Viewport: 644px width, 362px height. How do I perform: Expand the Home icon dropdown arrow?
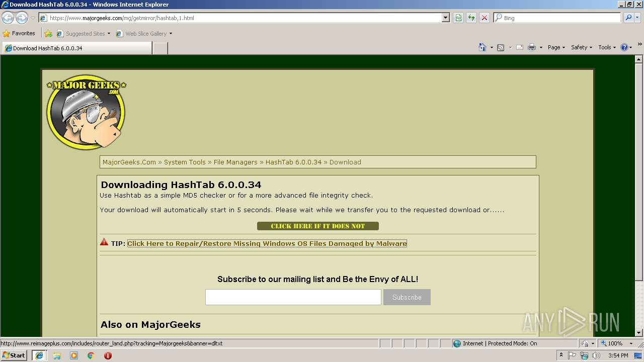491,47
